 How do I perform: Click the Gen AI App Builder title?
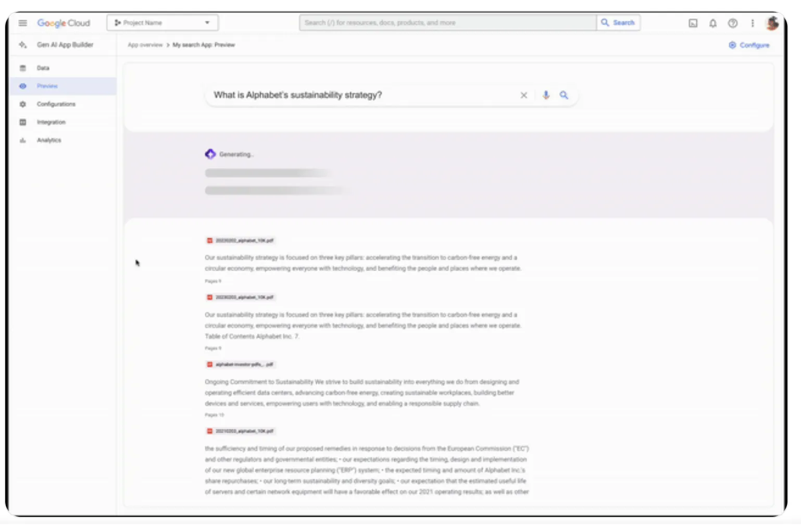coord(65,45)
